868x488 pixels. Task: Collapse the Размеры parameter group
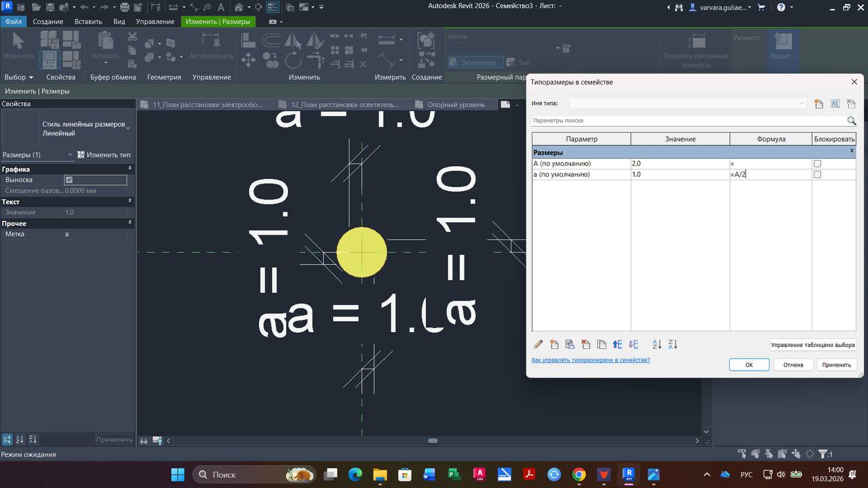point(852,152)
